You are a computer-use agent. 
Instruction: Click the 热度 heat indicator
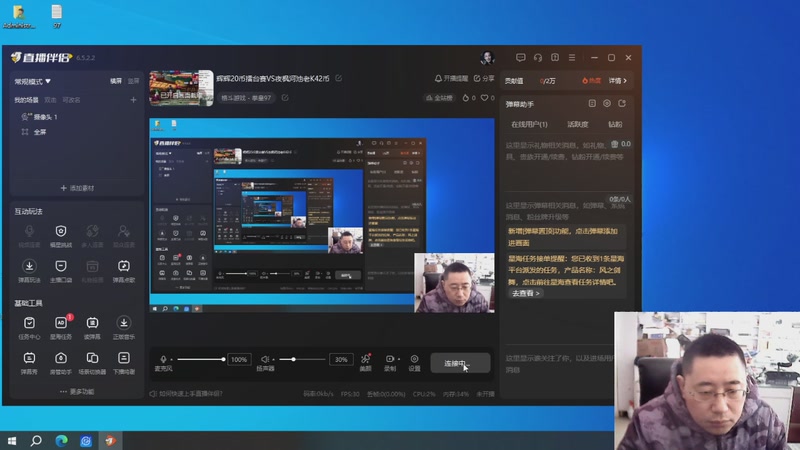591,81
